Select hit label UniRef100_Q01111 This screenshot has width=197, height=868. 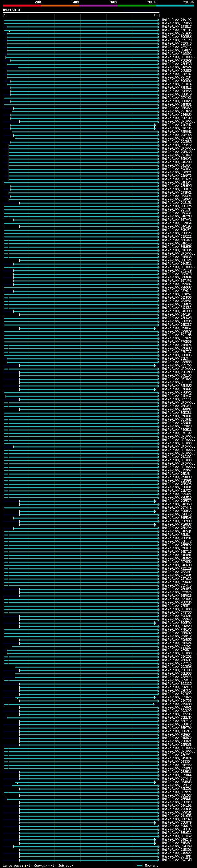point(177,399)
